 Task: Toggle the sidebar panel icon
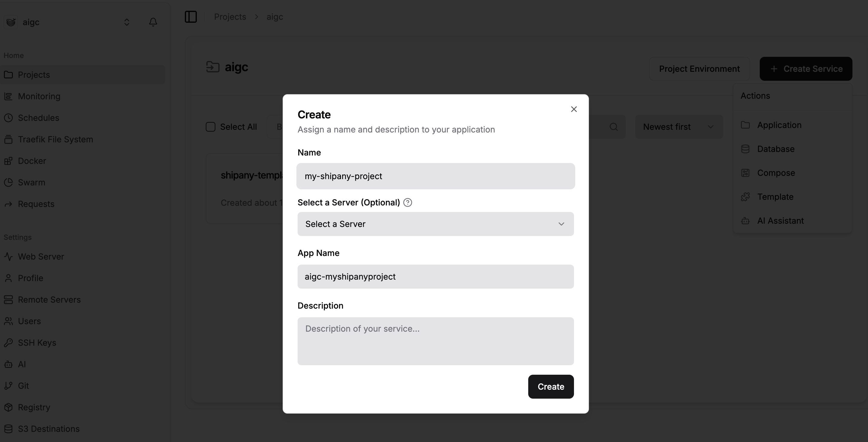(x=191, y=16)
